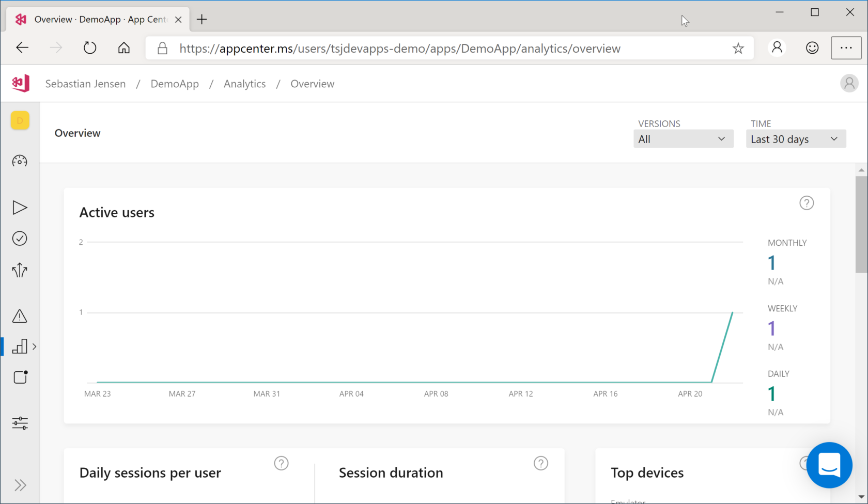Switch to the Analytics breadcrumb item
Viewport: 868px width, 504px height.
[244, 83]
